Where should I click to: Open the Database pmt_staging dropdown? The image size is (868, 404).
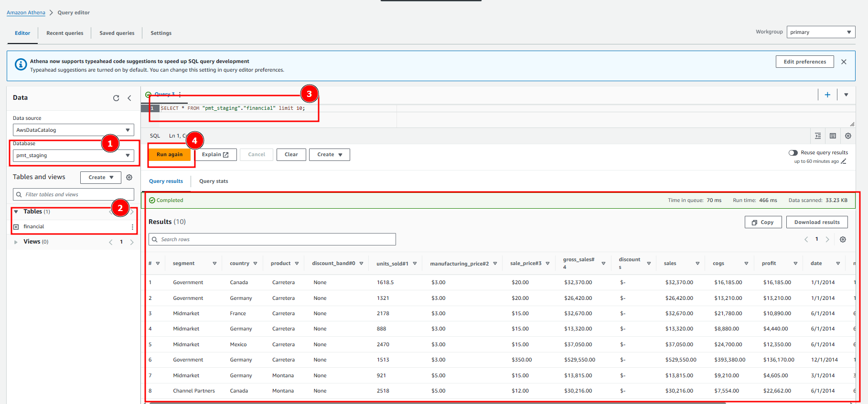coord(73,155)
